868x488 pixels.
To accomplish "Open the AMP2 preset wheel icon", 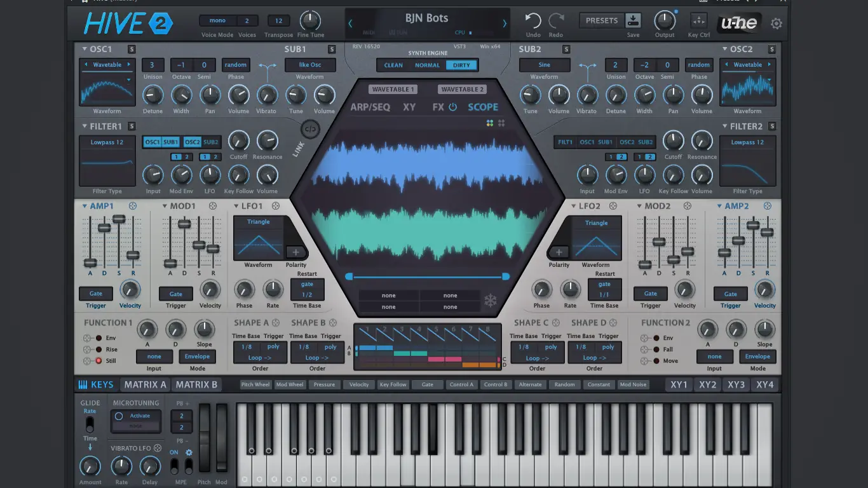I will coord(768,206).
